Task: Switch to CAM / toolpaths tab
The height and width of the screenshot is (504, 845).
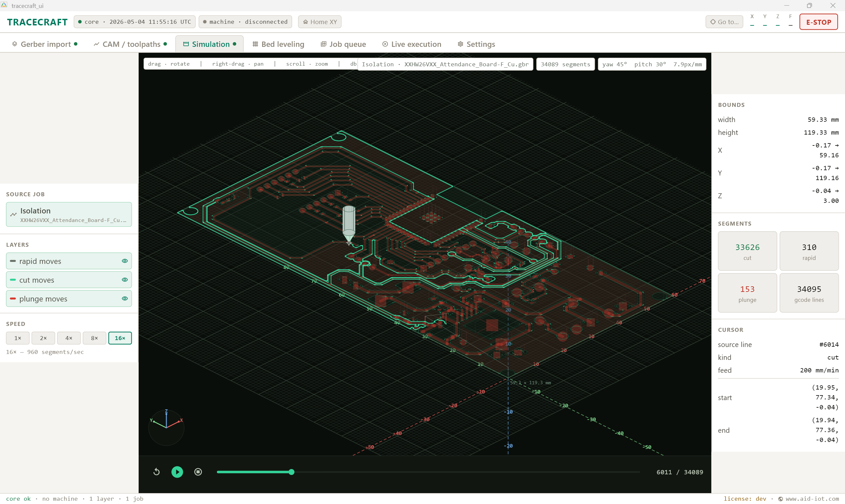Action: [x=130, y=44]
